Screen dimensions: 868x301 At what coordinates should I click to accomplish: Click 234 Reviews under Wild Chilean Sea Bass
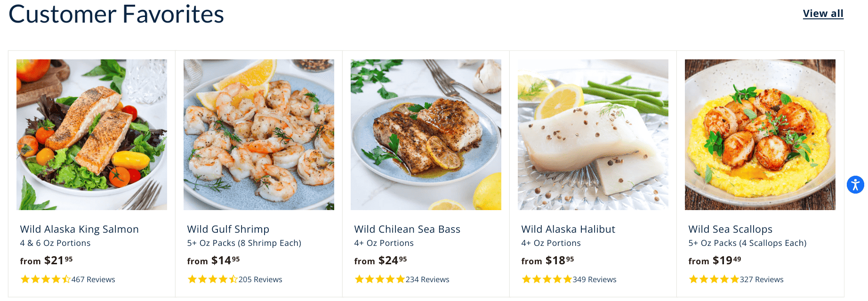tap(427, 279)
